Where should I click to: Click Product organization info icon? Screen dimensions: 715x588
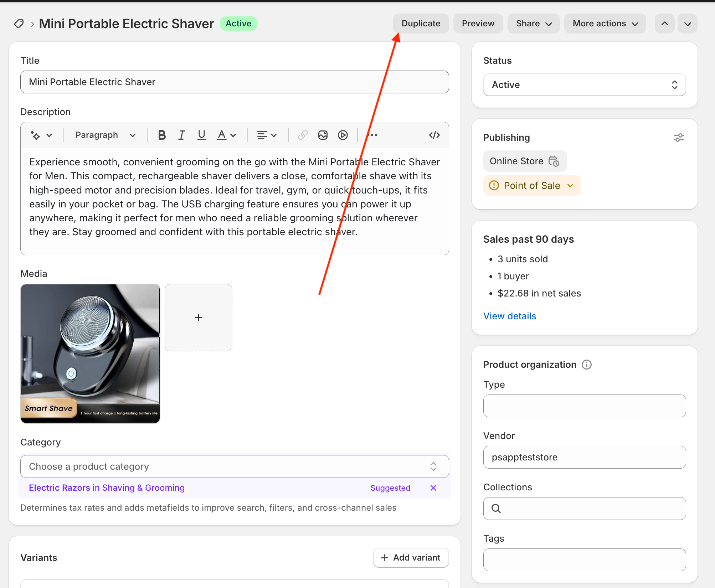[587, 365]
